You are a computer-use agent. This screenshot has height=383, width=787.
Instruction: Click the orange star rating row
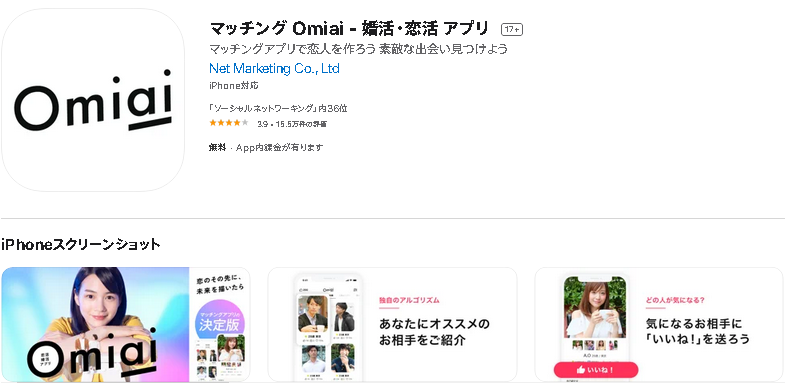[x=228, y=123]
